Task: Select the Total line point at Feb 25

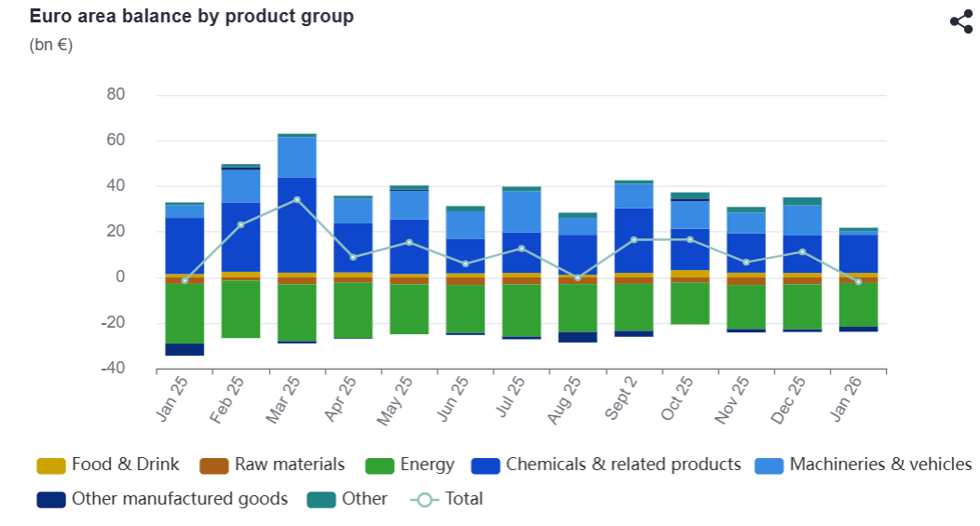Action: coord(240,224)
